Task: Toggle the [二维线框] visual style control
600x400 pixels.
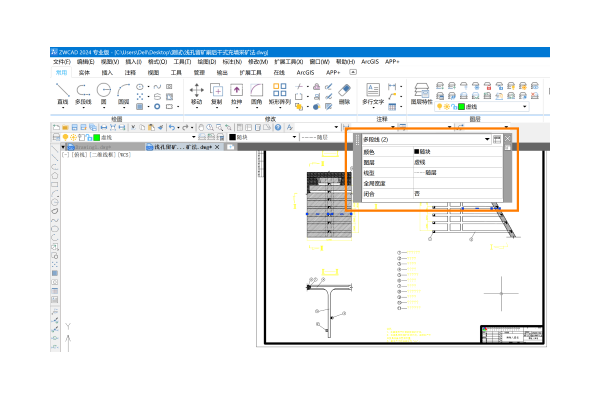Action: pos(103,155)
